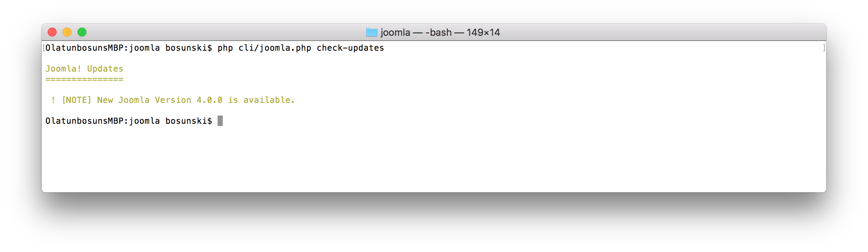Viewport: 868px width, 252px height.
Task: Click the gray terminal cursor block
Action: coord(220,121)
